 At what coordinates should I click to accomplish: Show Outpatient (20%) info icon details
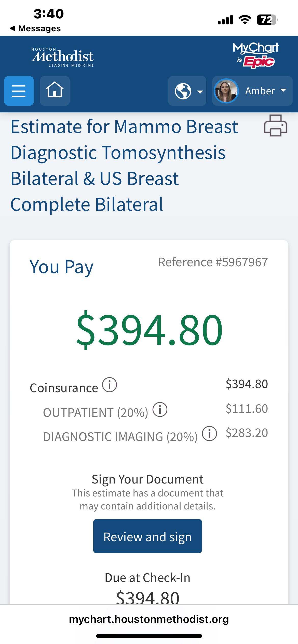pos(160,409)
